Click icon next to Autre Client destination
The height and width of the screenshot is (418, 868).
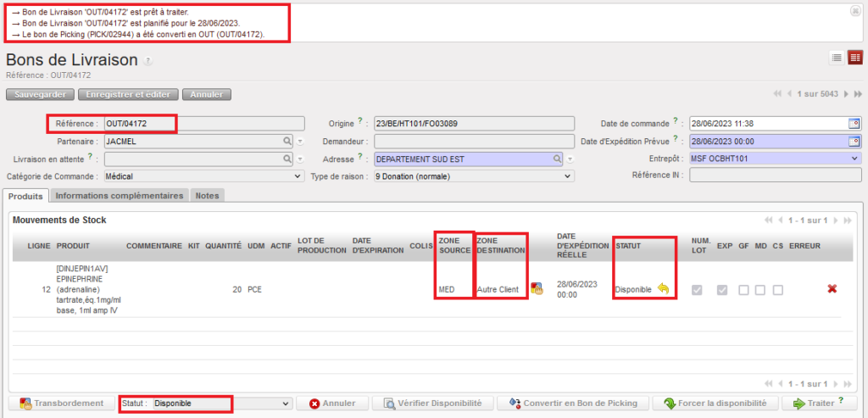537,289
